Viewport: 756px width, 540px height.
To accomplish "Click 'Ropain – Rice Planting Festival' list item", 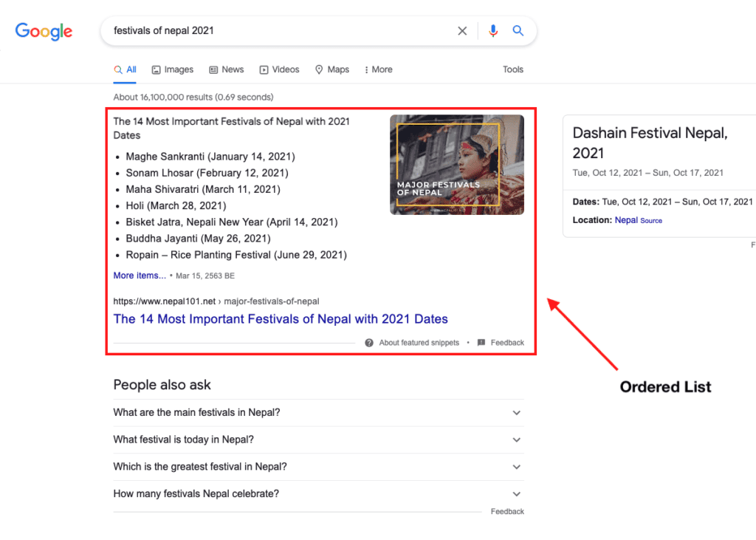I will tap(236, 255).
